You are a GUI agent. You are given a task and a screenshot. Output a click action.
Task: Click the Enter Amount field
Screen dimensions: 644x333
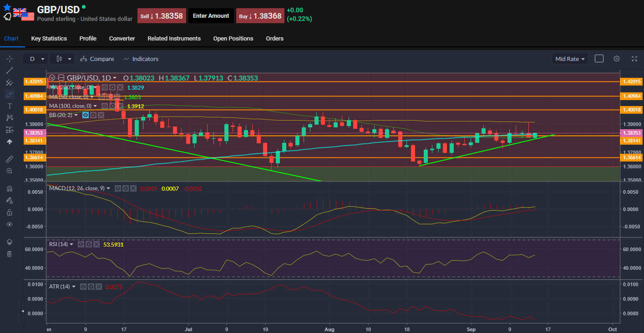coord(211,16)
